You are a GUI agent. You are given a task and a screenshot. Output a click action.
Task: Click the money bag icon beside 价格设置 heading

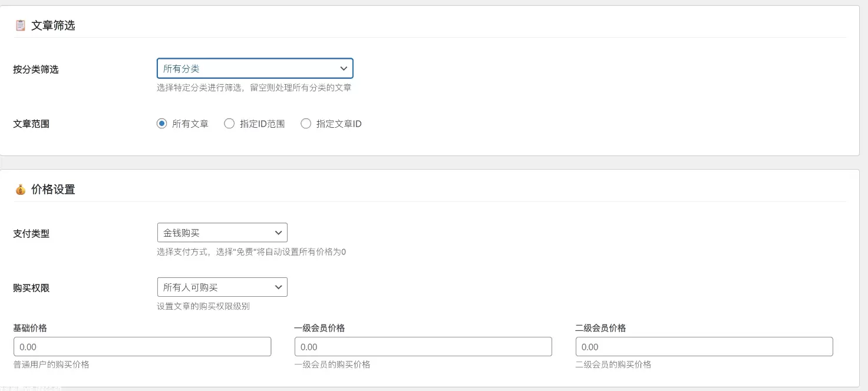21,189
